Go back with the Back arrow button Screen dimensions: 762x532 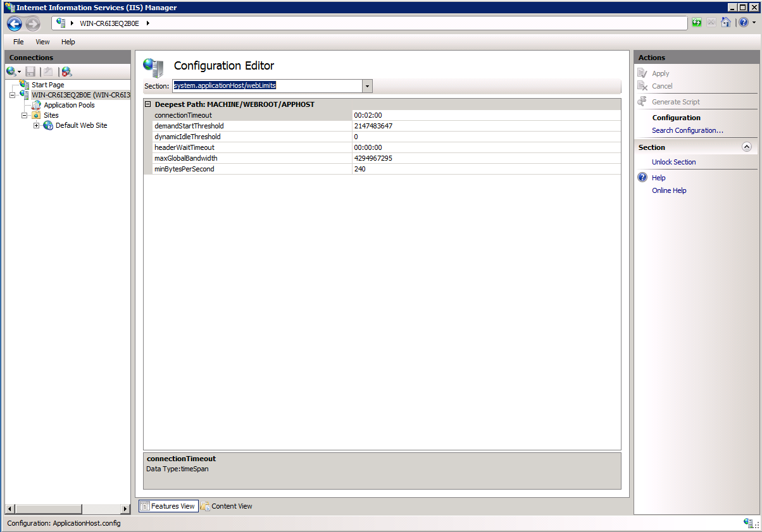coord(15,23)
